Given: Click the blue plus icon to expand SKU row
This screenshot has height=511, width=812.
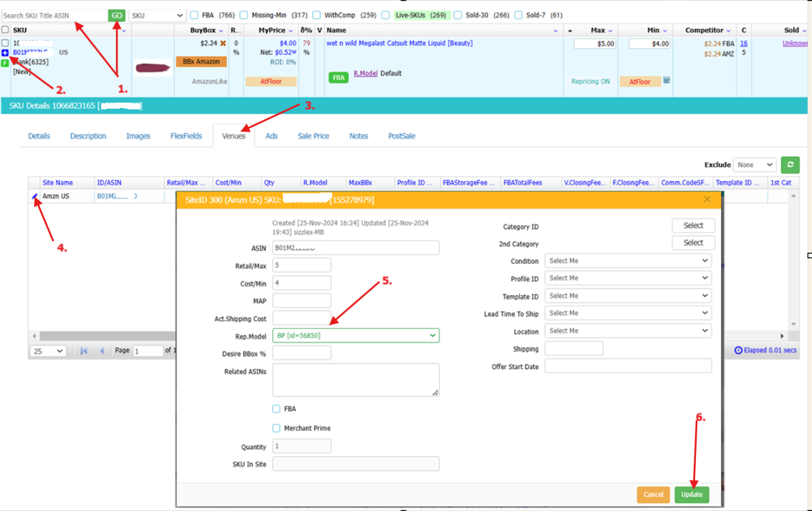Looking at the screenshot, I should (6, 53).
